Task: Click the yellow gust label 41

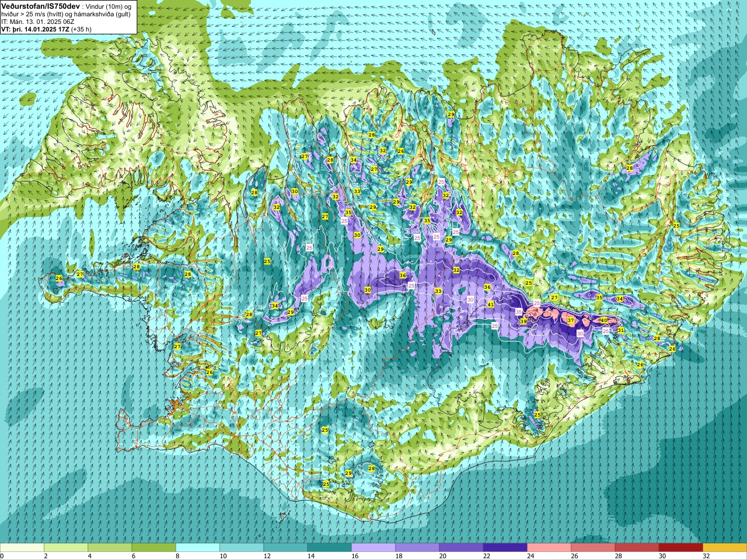Action: [x=491, y=304]
